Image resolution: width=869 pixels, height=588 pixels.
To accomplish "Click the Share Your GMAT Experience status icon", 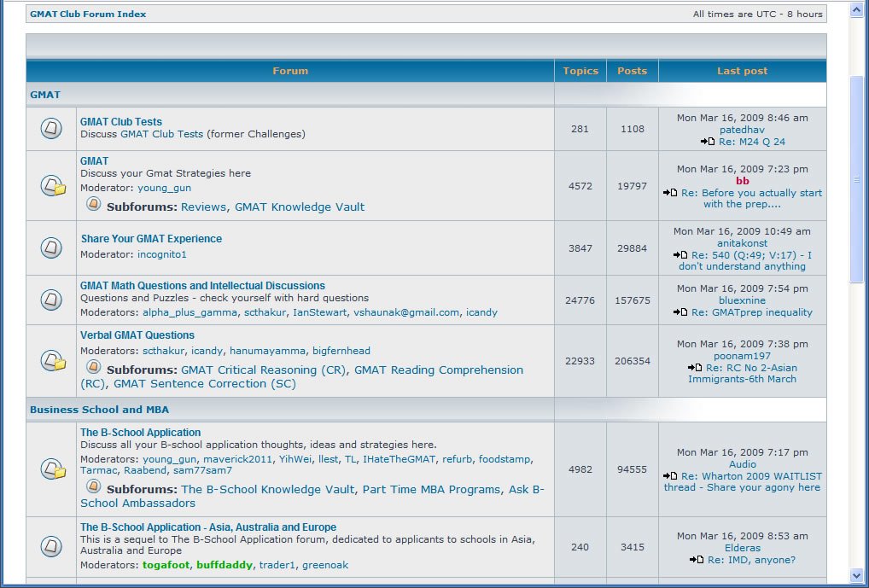I will pyautogui.click(x=51, y=247).
